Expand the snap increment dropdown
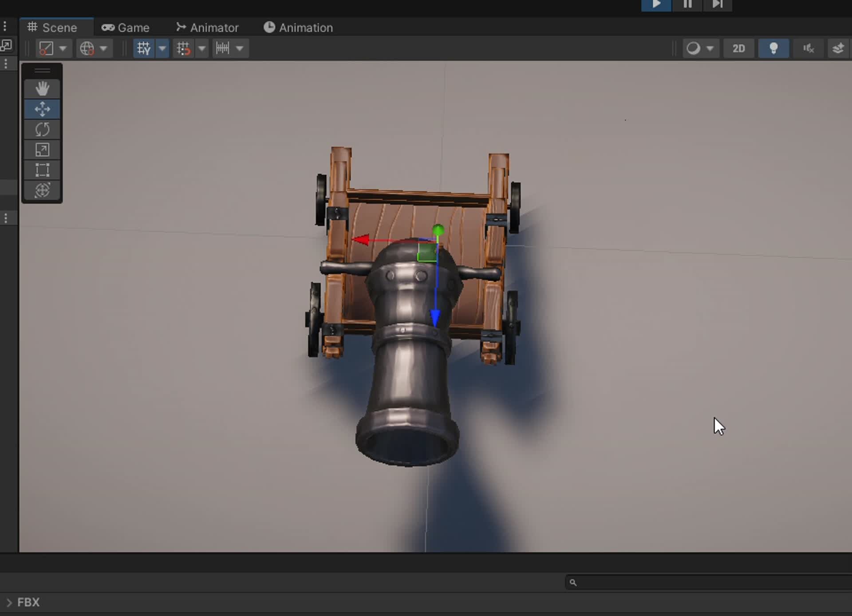This screenshot has height=616, width=852. click(240, 48)
